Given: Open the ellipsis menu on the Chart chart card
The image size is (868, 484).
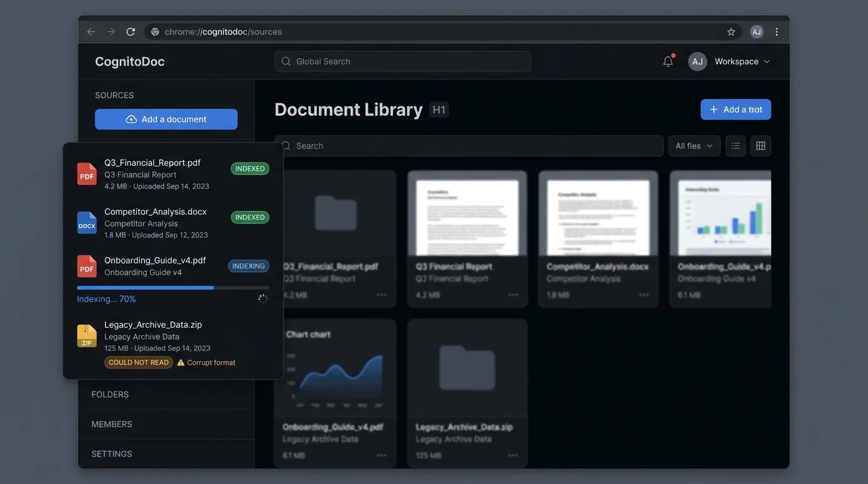Looking at the screenshot, I should coord(382,455).
